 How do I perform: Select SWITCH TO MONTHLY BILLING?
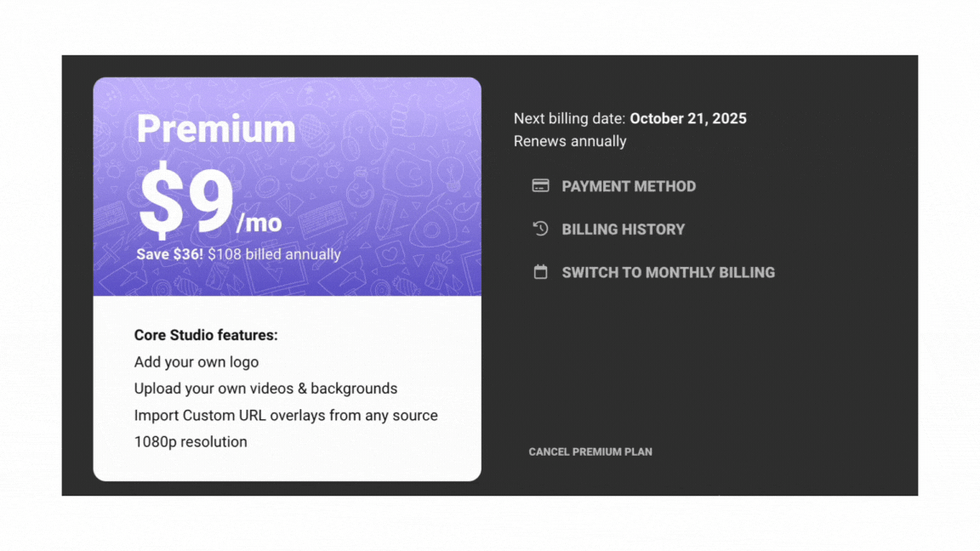point(668,272)
